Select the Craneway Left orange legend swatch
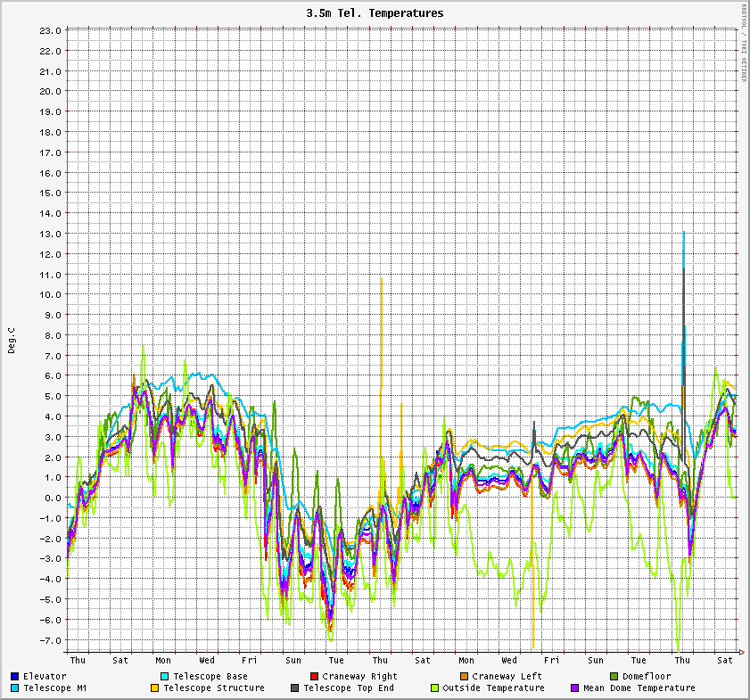Screen dimensions: 750x700 pos(464,677)
